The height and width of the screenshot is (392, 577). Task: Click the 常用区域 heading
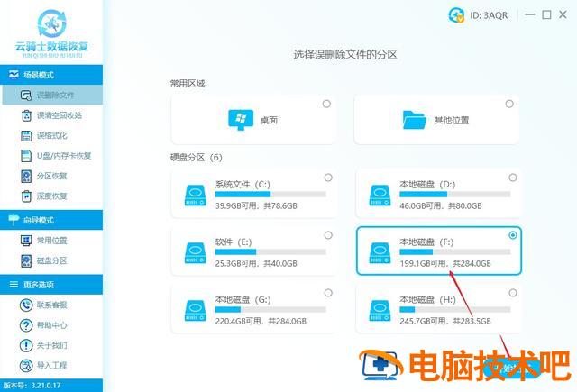(188, 84)
